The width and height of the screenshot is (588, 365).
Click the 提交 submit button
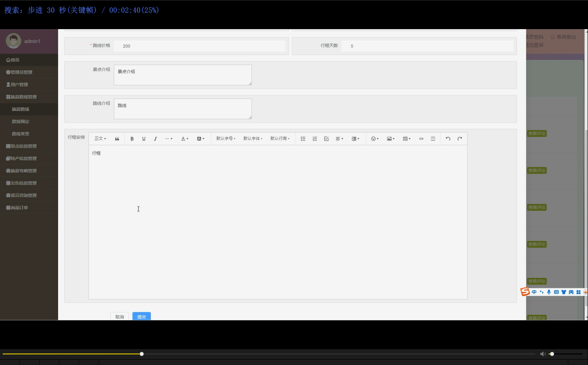tap(142, 316)
